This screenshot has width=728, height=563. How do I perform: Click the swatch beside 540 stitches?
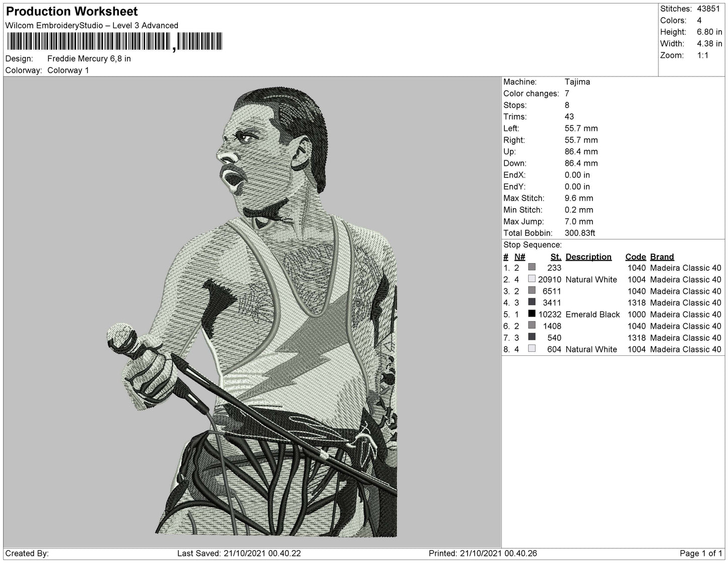tap(532, 337)
